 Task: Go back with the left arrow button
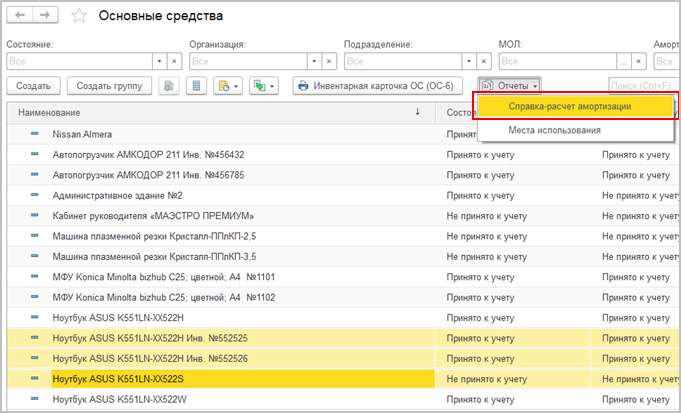click(x=20, y=15)
